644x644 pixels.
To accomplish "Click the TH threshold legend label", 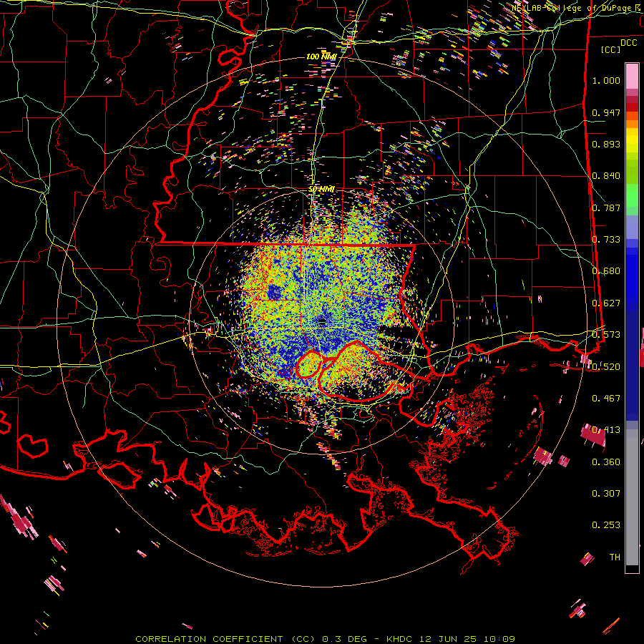I will click(x=615, y=557).
